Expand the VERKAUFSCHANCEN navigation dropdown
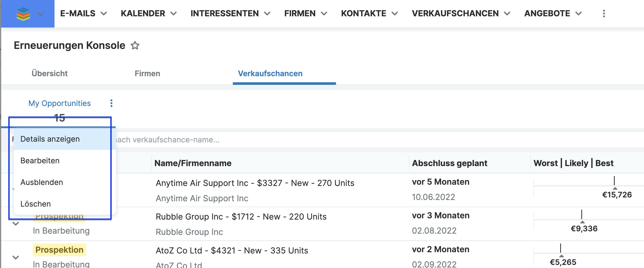644x268 pixels. click(507, 14)
